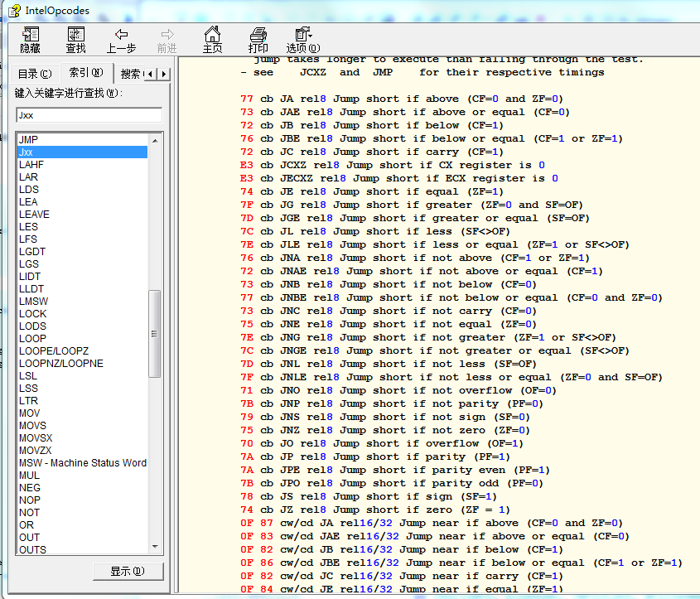Select MOVSX in the index list

coord(83,438)
